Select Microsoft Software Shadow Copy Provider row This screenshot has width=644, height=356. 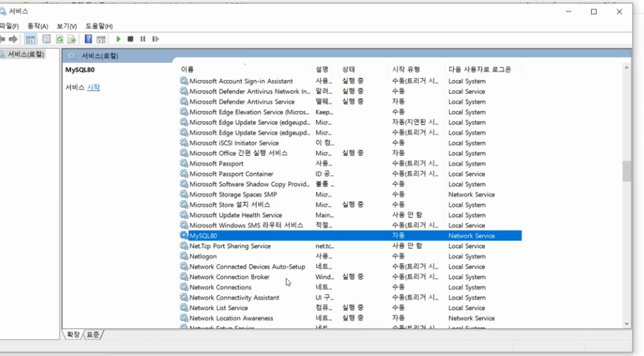click(351, 184)
